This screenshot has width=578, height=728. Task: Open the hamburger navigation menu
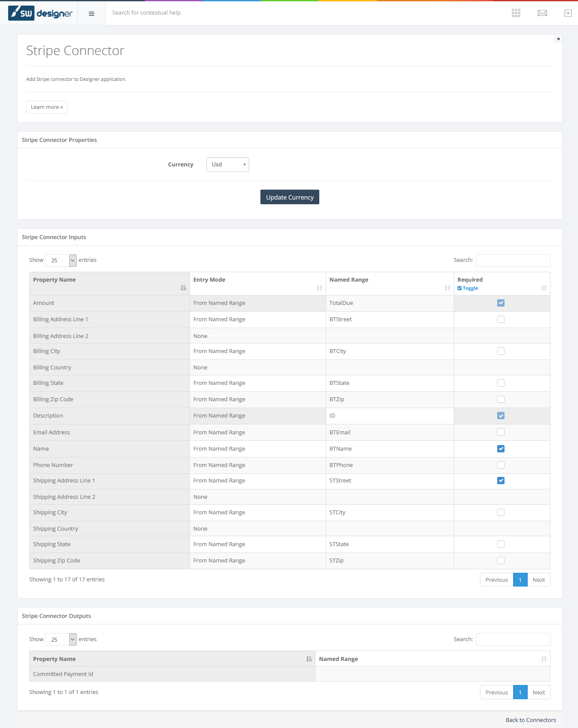pyautogui.click(x=92, y=14)
